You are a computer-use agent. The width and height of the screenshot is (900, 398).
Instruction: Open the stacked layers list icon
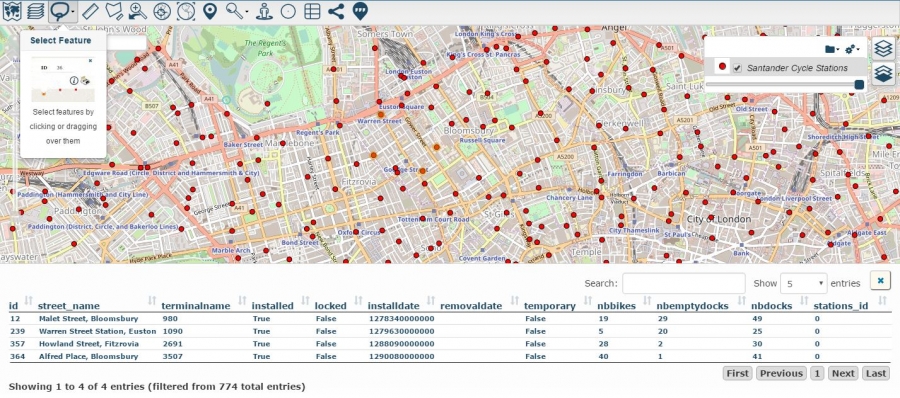coord(36,11)
